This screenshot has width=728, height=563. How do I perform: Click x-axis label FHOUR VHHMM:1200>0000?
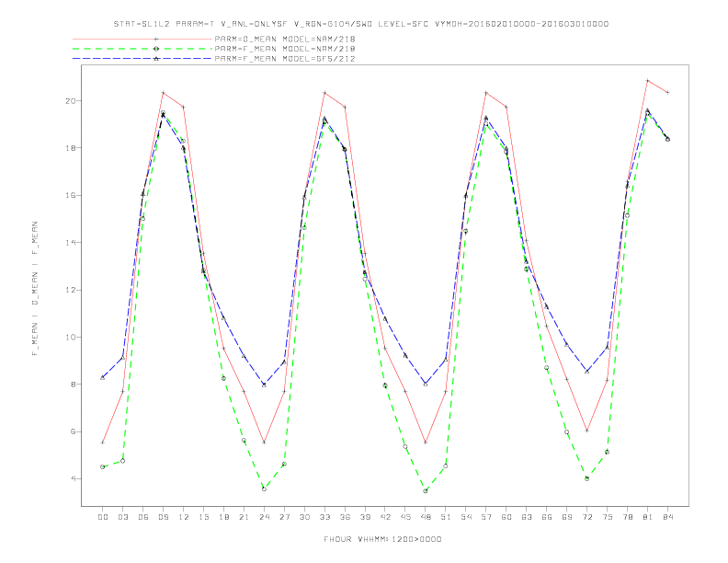[x=382, y=539]
